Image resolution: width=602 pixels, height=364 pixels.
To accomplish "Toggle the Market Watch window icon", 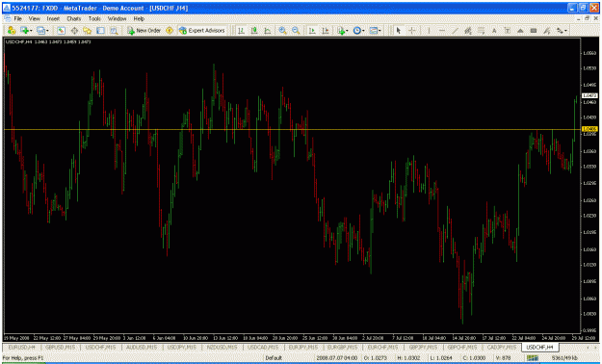I will click(x=62, y=31).
